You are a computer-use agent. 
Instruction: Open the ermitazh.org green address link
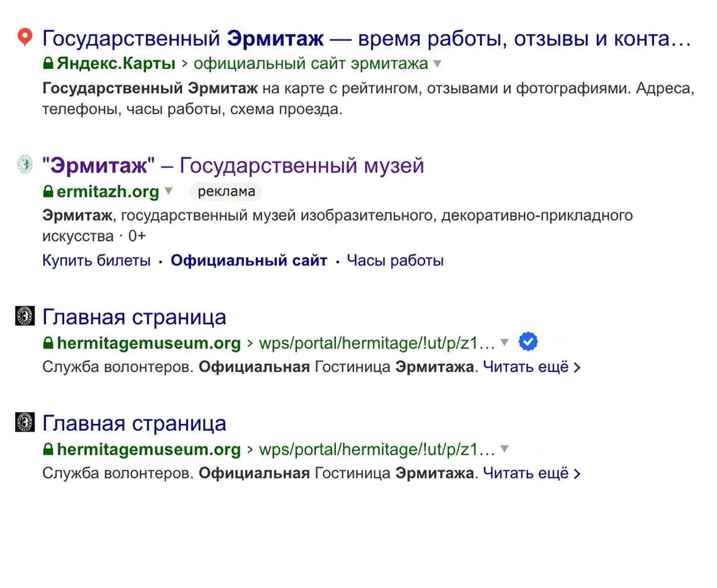108,192
